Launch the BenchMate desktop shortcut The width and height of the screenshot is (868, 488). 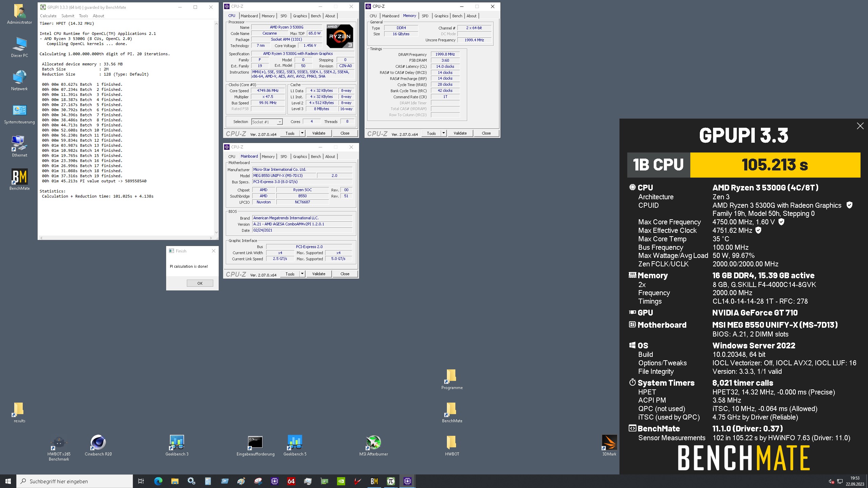pos(19,180)
